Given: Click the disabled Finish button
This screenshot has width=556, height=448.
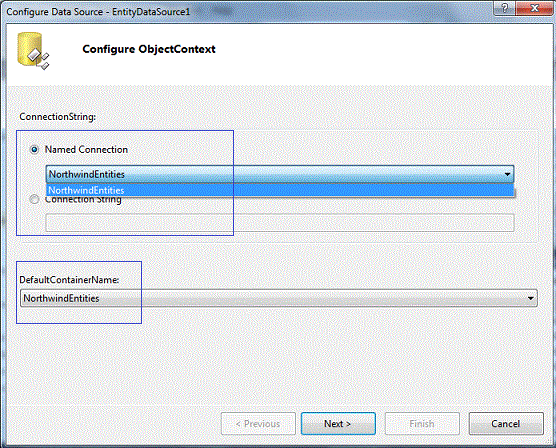Looking at the screenshot, I should pyautogui.click(x=422, y=424).
